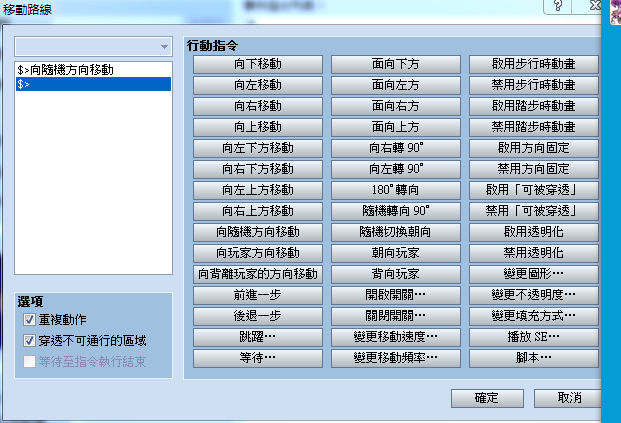
Task: Click 面向下方 button
Action: 396,64
